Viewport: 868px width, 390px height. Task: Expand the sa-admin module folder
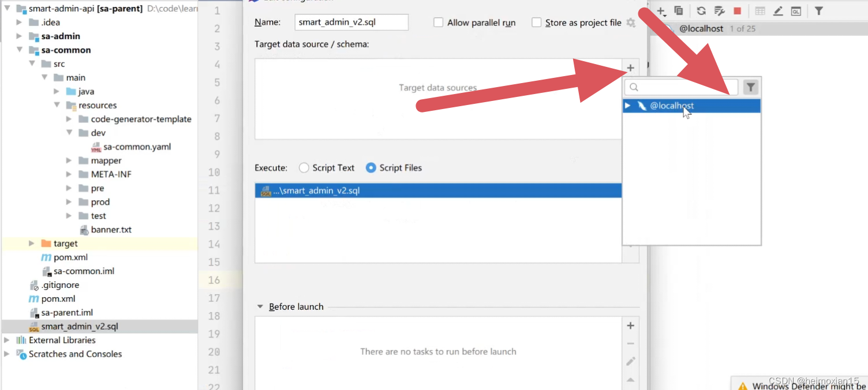coord(20,36)
